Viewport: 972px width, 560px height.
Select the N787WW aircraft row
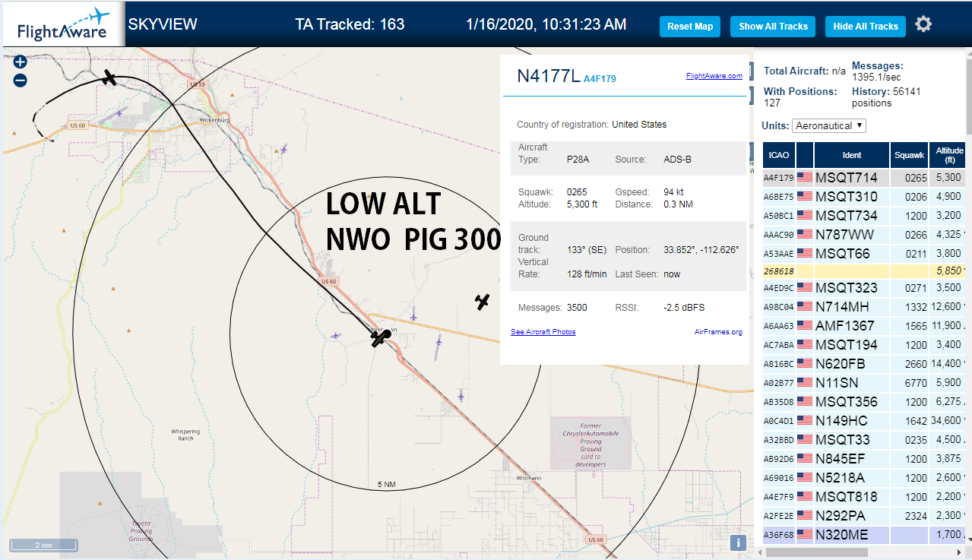864,235
